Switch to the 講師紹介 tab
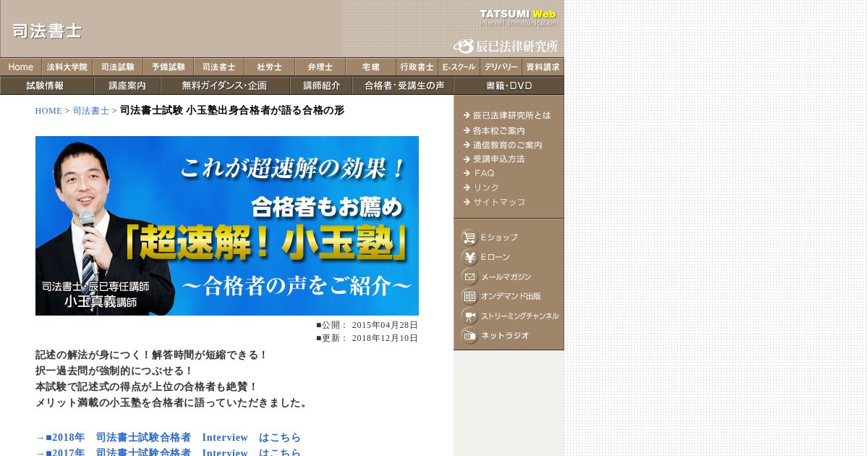 [x=322, y=85]
